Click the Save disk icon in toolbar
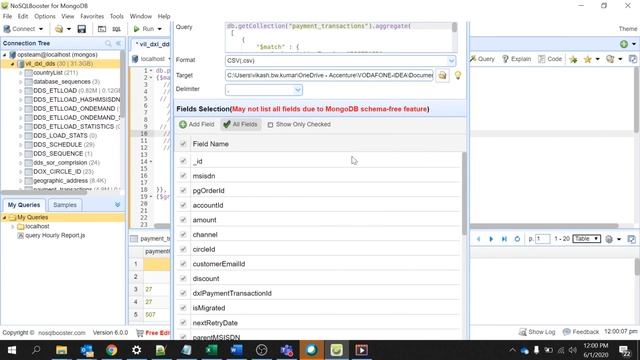The image size is (640, 360). 82,29
